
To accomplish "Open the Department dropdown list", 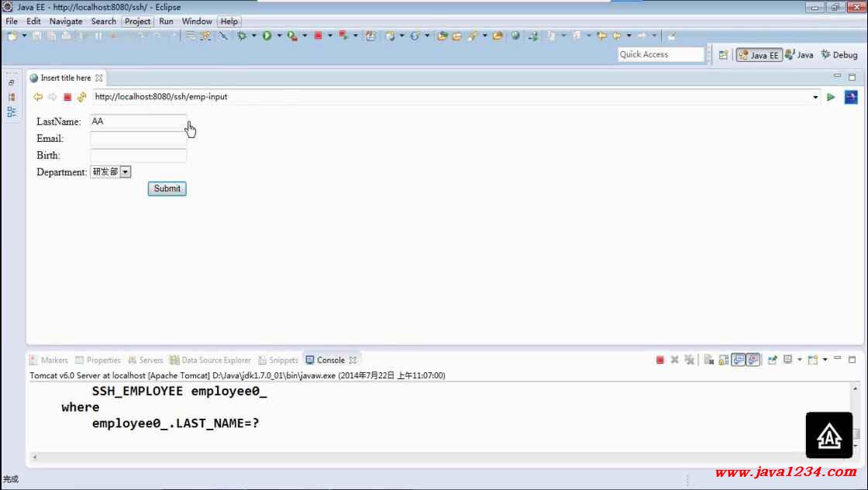I will (x=126, y=172).
